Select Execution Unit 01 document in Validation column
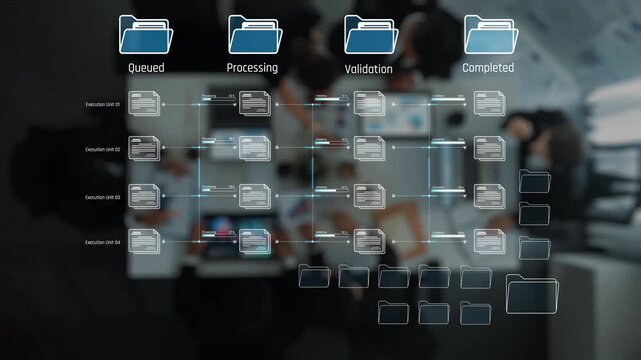 coord(369,103)
